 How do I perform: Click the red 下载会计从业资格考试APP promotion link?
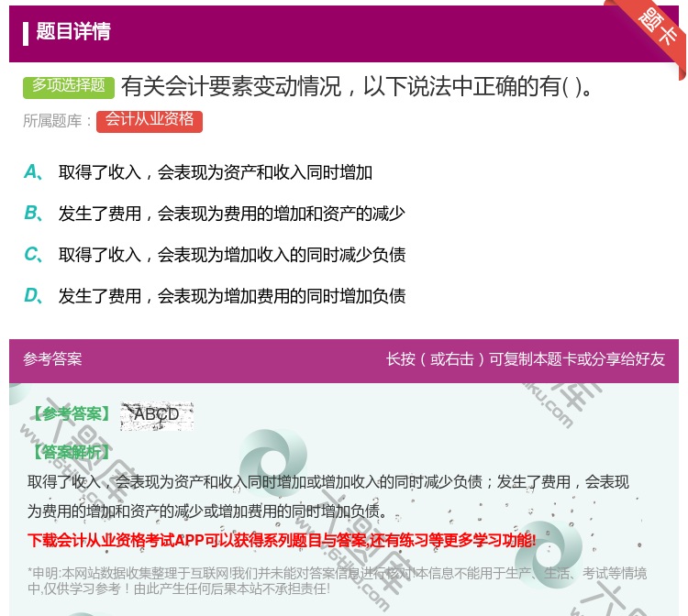coord(282,540)
